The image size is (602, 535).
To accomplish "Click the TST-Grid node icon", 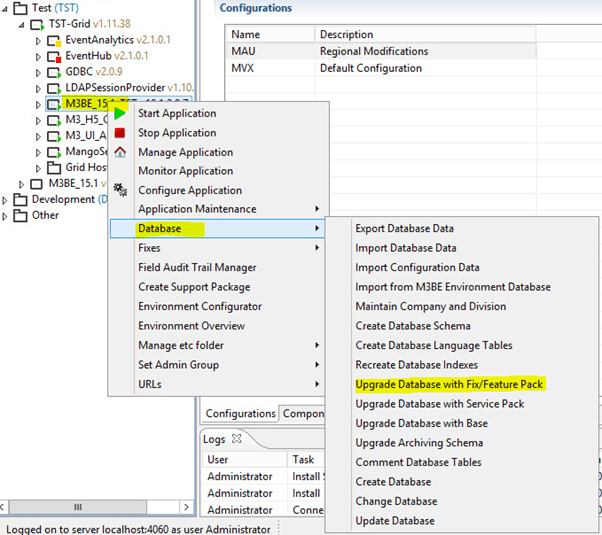I will [36, 24].
